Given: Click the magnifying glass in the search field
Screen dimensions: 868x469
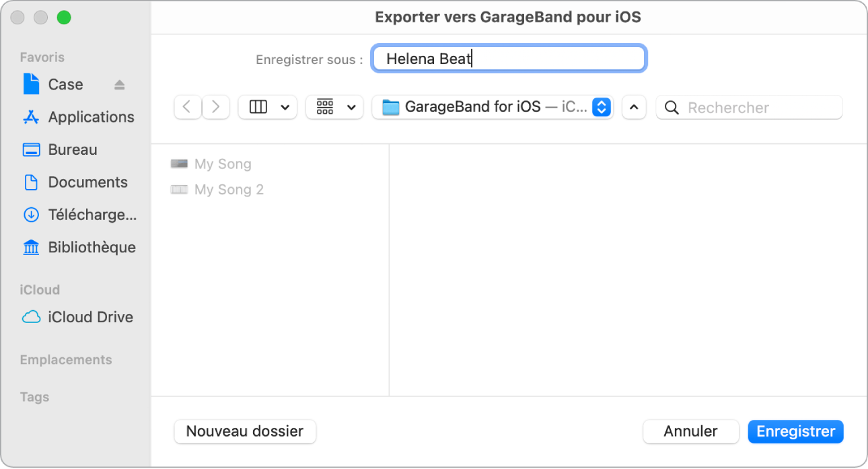Looking at the screenshot, I should coord(672,107).
